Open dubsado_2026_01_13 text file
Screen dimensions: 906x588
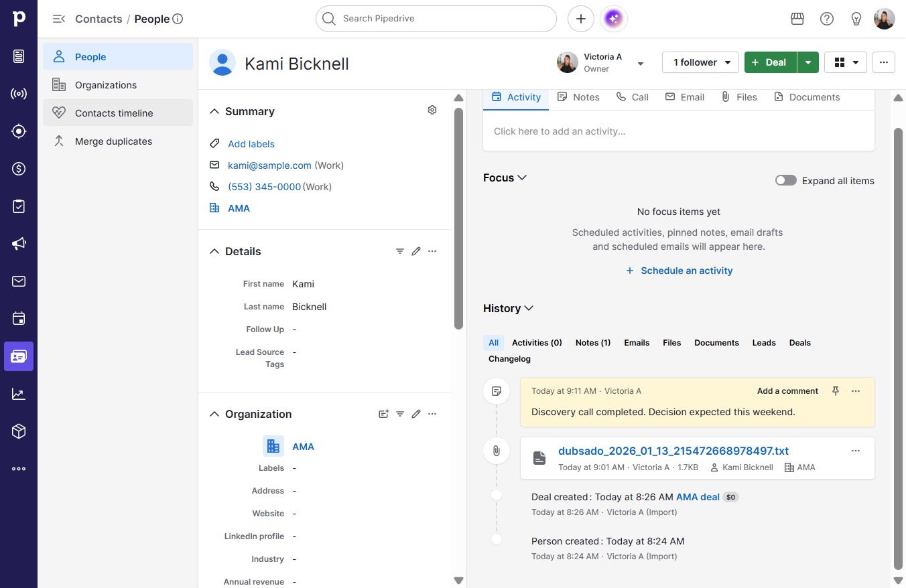(x=673, y=451)
